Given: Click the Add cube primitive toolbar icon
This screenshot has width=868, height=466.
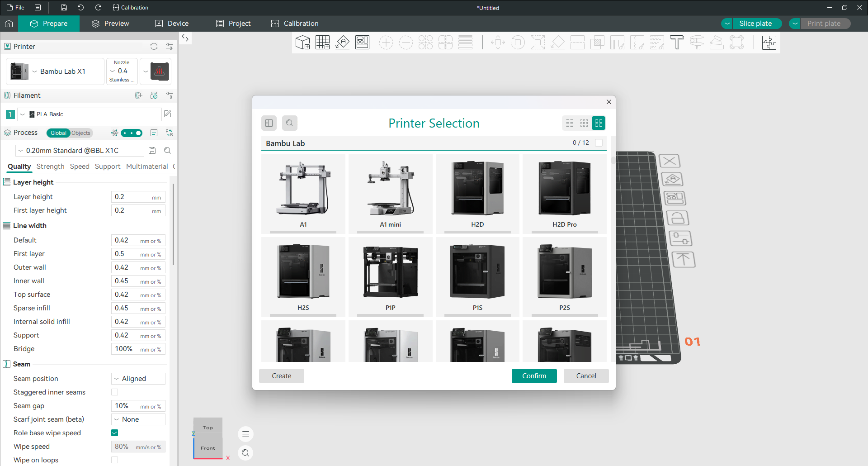Looking at the screenshot, I should [x=302, y=43].
